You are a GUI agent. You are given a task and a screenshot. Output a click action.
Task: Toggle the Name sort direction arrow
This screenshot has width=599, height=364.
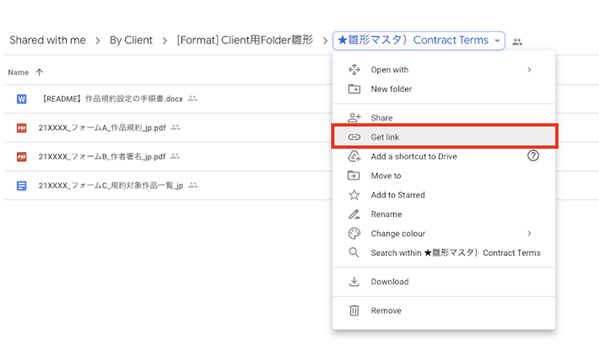coord(39,72)
